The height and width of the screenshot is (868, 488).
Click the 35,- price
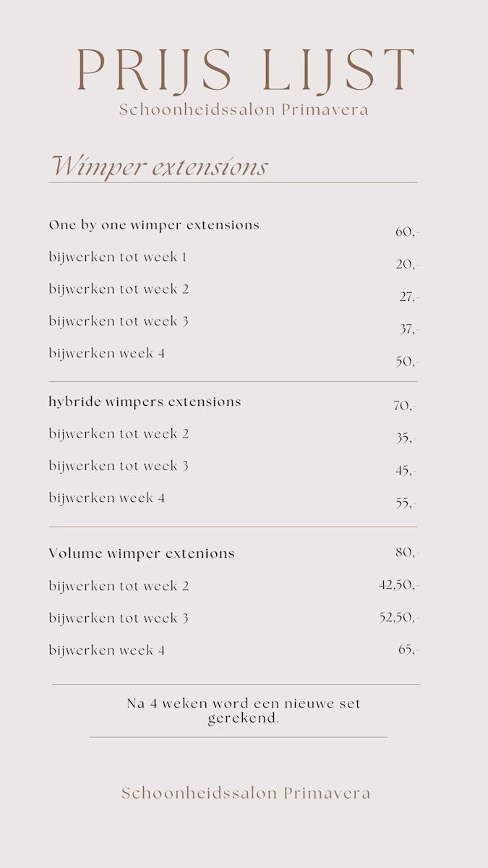(406, 438)
